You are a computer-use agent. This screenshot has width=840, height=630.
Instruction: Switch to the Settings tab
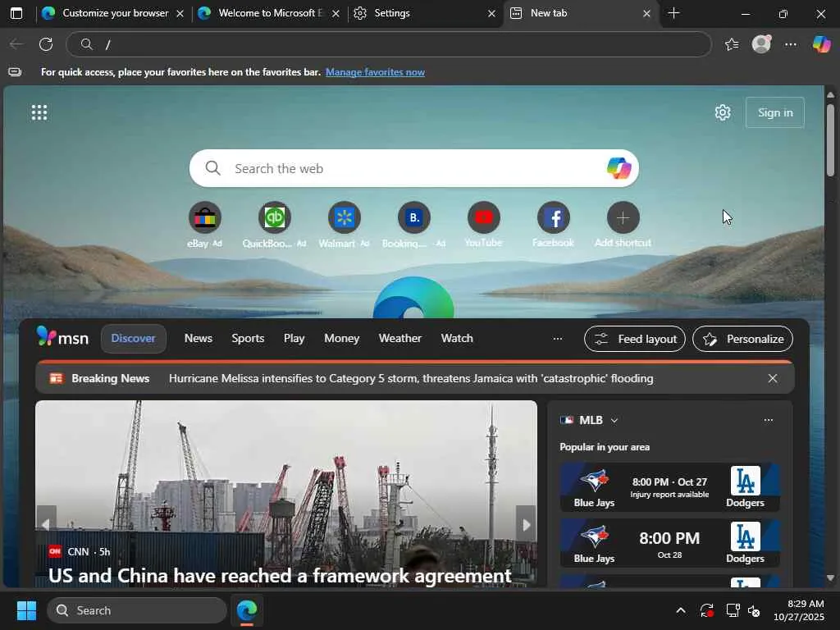[x=418, y=13]
